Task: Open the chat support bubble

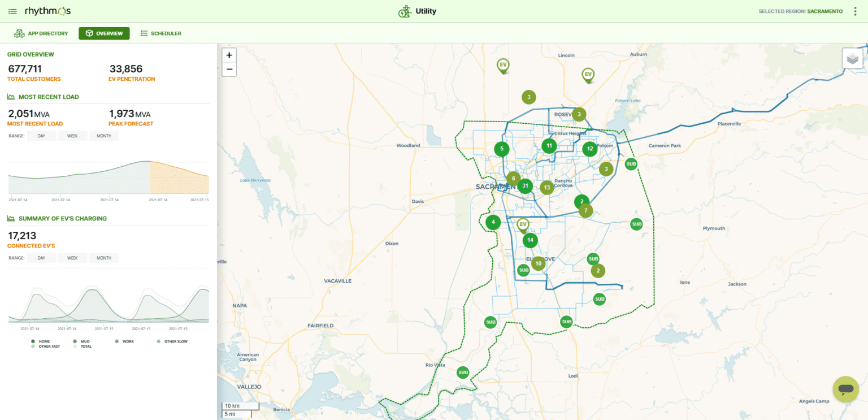Action: pos(845,389)
